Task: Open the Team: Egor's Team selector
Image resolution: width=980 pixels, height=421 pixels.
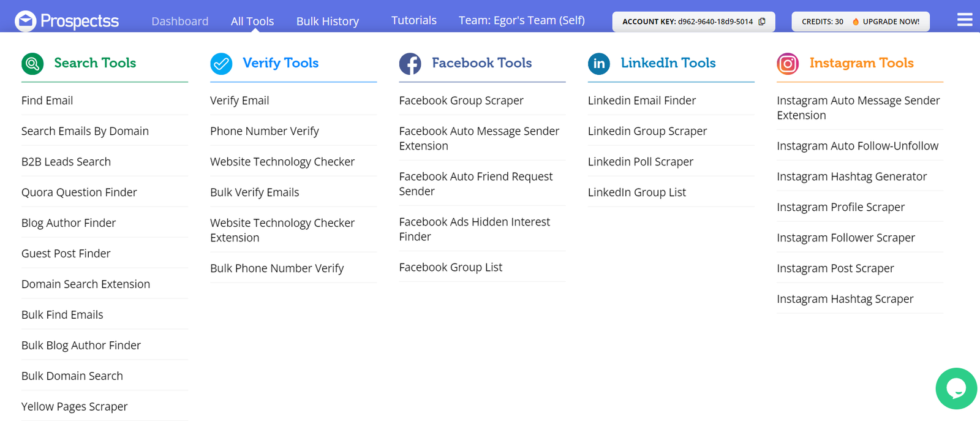Action: point(521,20)
